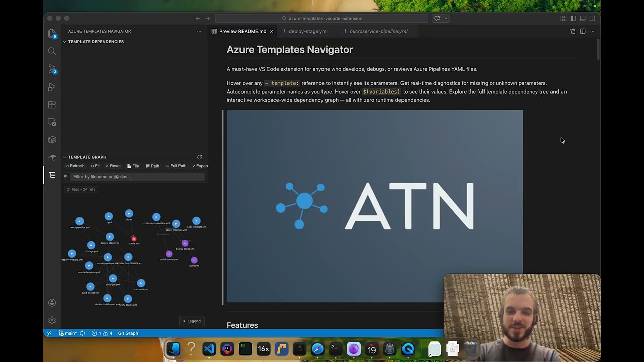This screenshot has width=644, height=362.
Task: Open Source Control view with badge 2
Action: click(52, 69)
